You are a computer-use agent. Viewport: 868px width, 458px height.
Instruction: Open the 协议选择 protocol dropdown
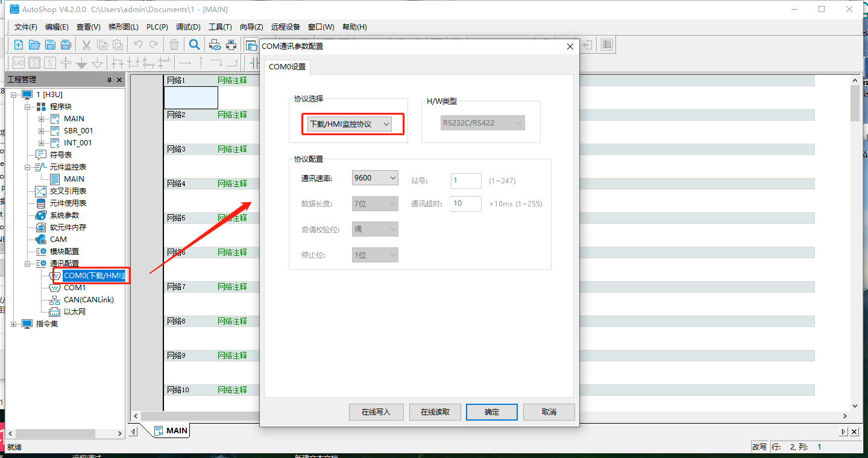tap(350, 124)
